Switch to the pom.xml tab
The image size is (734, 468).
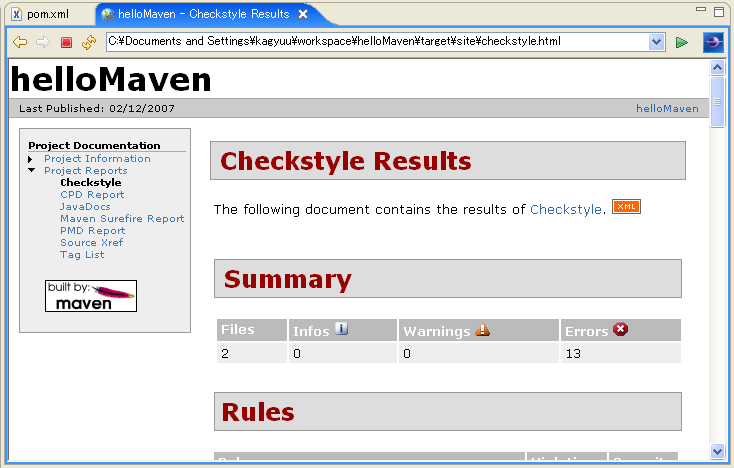pyautogui.click(x=47, y=14)
